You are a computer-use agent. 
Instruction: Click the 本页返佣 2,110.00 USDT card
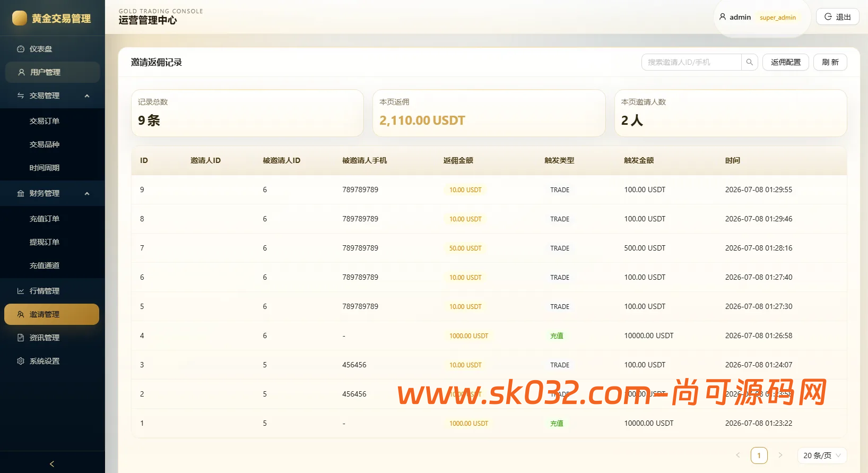point(489,113)
